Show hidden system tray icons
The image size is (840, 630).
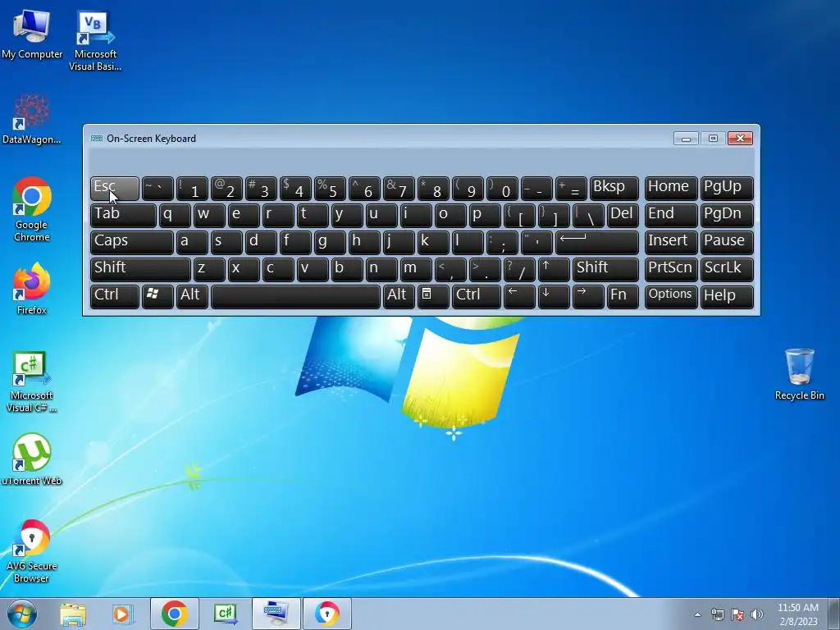697,614
